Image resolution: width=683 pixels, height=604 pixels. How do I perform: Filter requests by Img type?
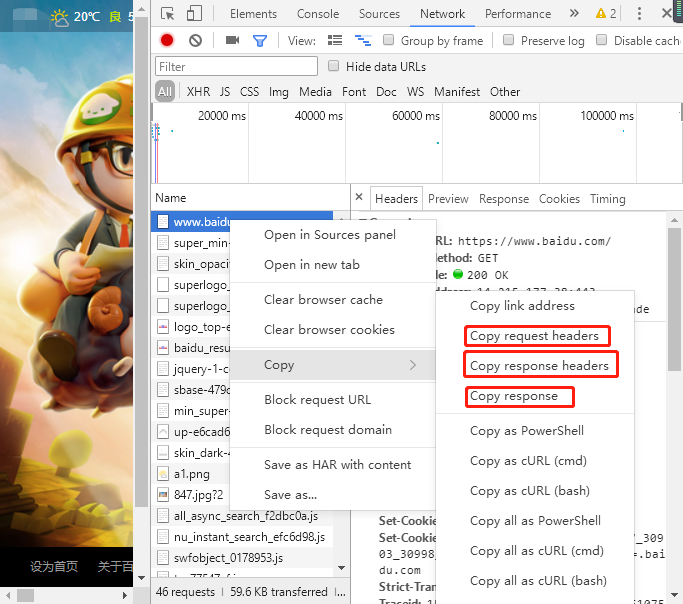click(279, 92)
